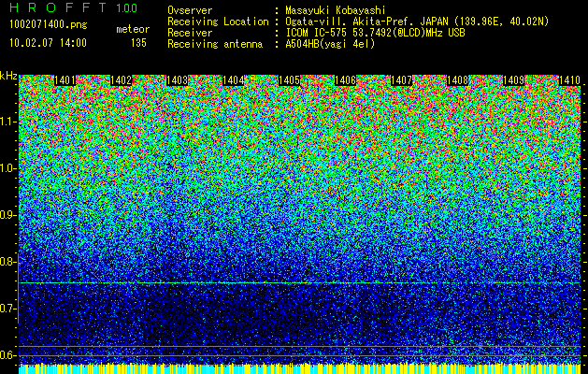Click the cyan carrier line near 0.75 kHz
The image size is (588, 374).
coord(299,283)
